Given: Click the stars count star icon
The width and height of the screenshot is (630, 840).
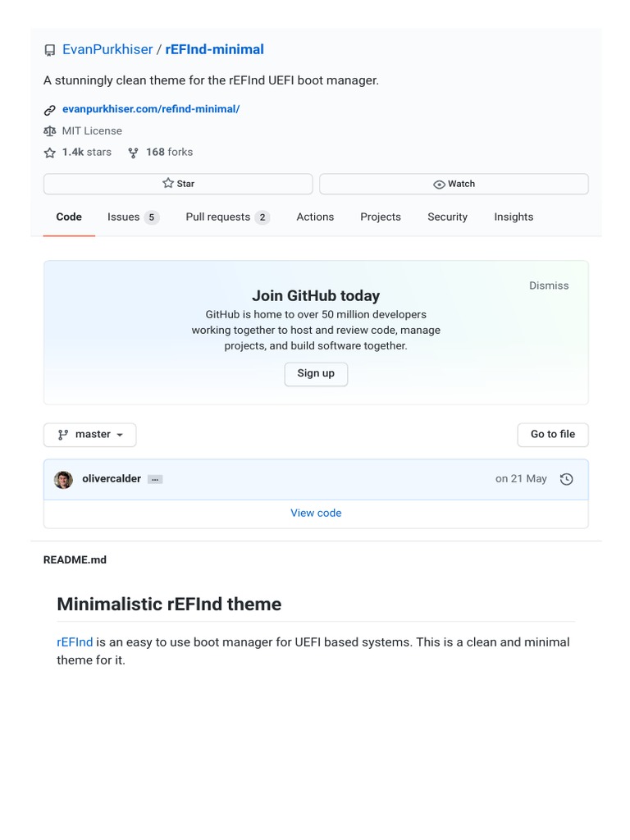Looking at the screenshot, I should click(x=50, y=153).
